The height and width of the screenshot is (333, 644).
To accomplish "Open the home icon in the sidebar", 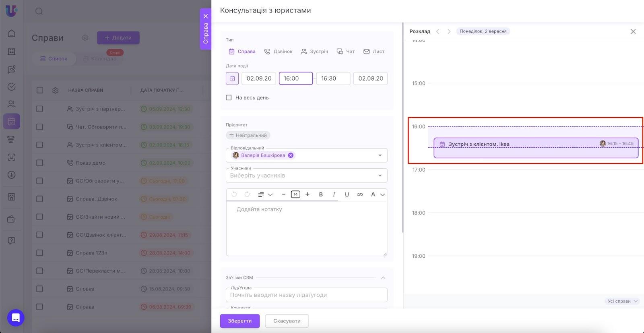I will [x=12, y=33].
